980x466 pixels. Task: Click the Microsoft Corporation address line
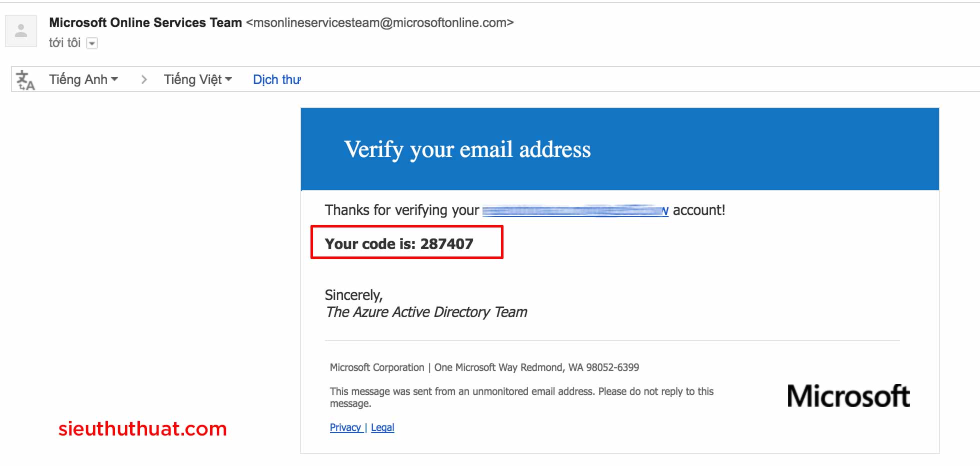484,367
